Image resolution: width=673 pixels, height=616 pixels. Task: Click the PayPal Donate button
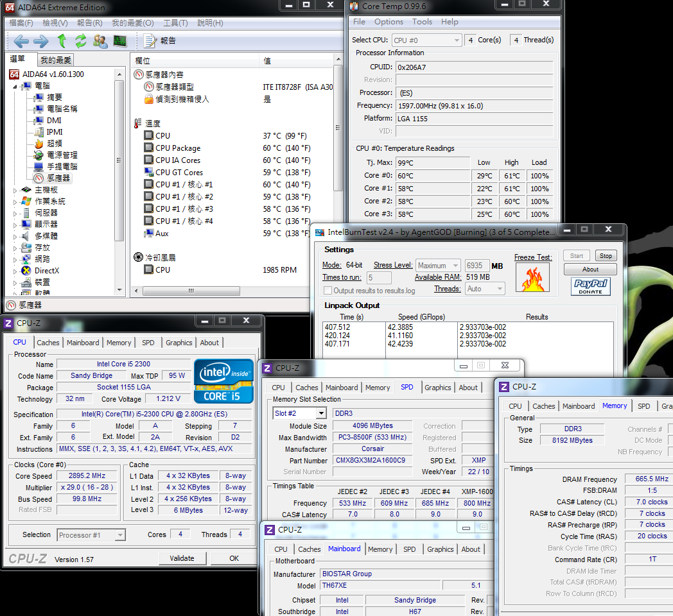tap(590, 286)
